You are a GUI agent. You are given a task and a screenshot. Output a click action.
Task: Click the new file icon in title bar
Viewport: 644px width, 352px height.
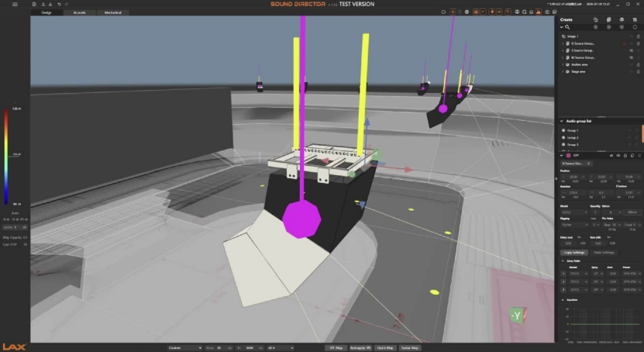coord(34,4)
